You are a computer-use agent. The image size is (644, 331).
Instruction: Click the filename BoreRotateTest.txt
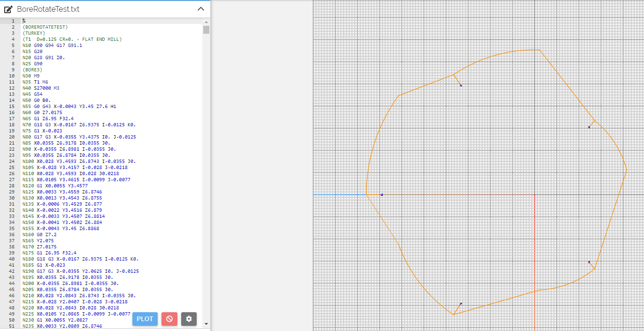[x=47, y=8]
